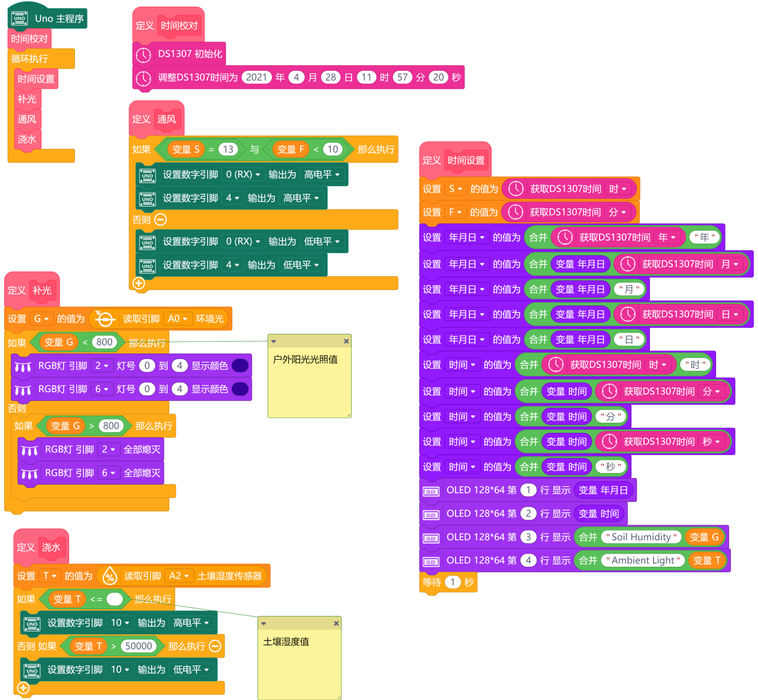758x700 pixels.
Task: Open the A2 pin dropdown in the soil sensor block
Action: click(x=179, y=576)
